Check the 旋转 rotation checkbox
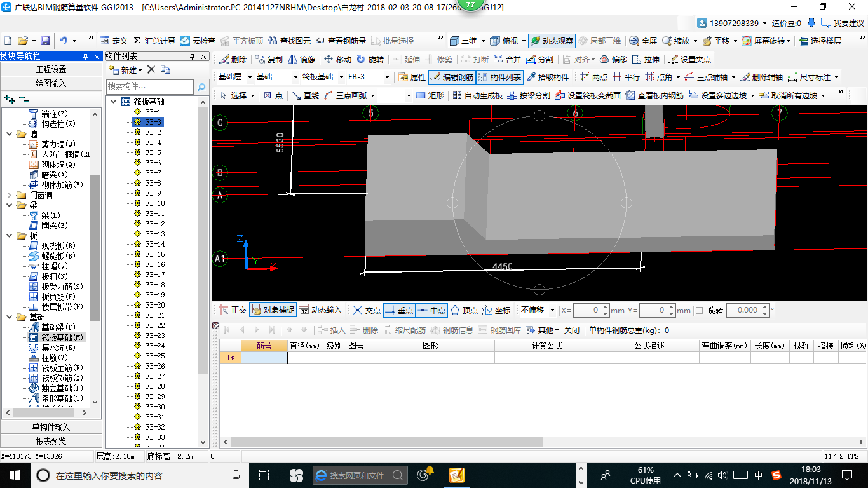The width and height of the screenshot is (868, 488). (x=699, y=311)
